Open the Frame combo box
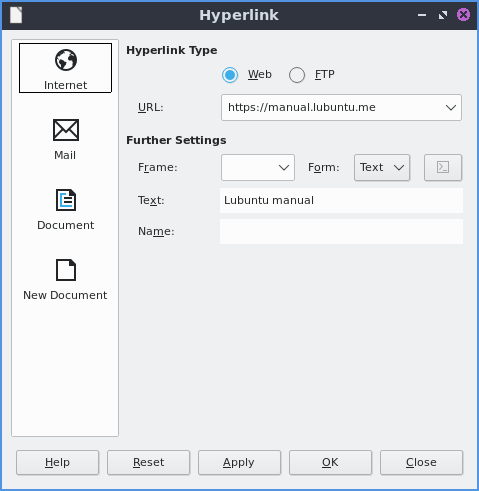The width and height of the screenshot is (479, 491). 258,167
